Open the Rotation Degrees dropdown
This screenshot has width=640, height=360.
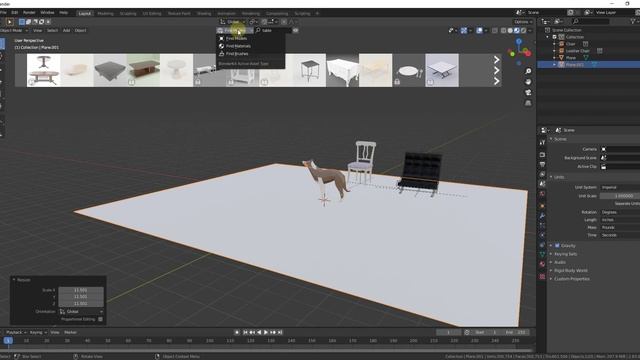point(620,212)
